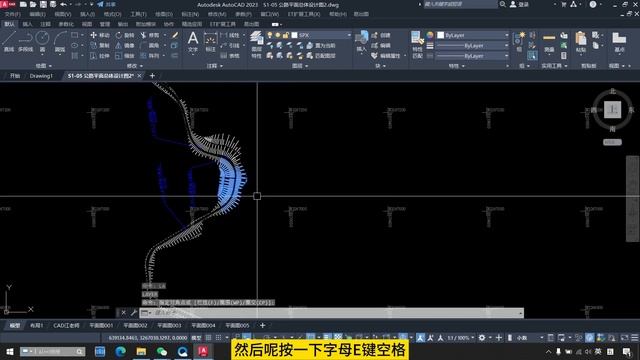Screen dimensions: 640x360
Task: Click the object color wheel swatch
Action: (430, 36)
